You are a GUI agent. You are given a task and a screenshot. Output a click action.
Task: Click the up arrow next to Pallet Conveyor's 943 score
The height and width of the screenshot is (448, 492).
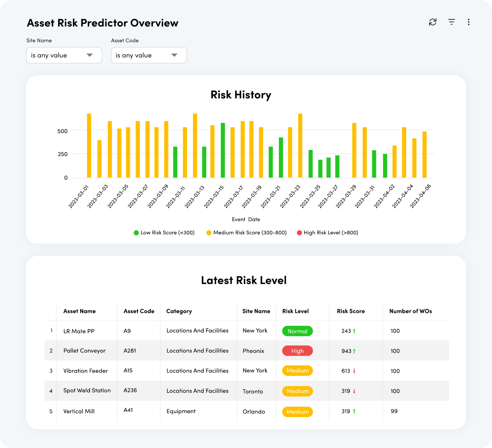(355, 351)
